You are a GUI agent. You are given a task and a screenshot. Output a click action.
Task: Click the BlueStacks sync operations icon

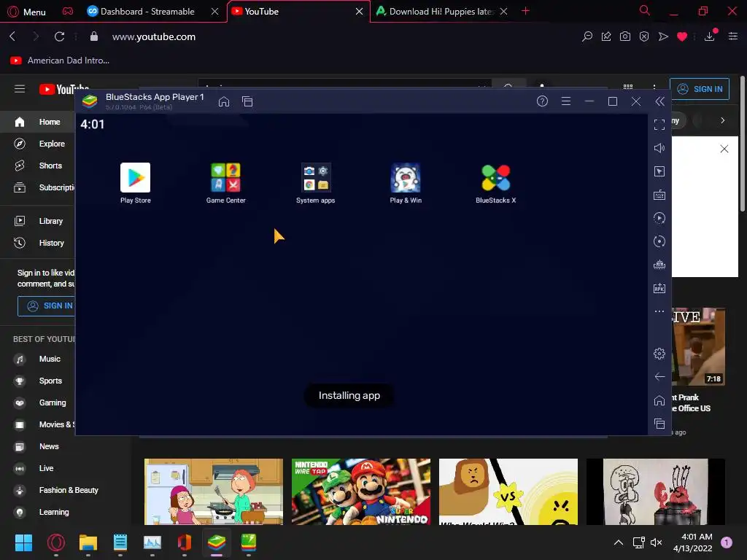(x=659, y=241)
